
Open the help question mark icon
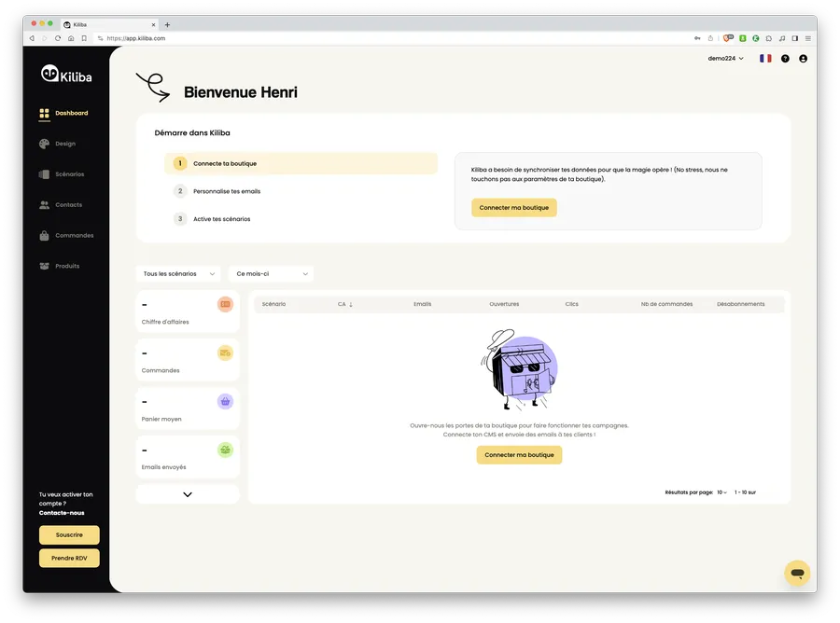(x=784, y=58)
